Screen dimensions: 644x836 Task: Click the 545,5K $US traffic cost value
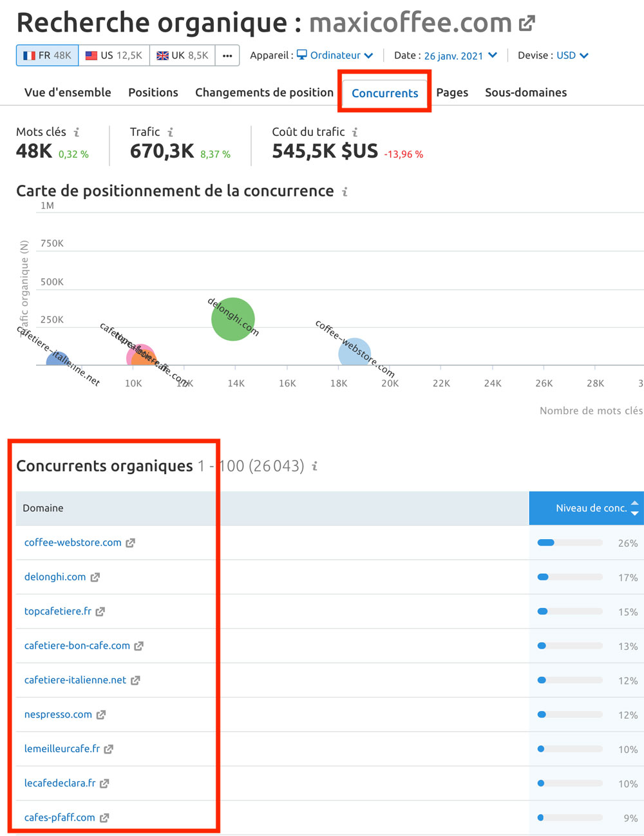coord(325,151)
